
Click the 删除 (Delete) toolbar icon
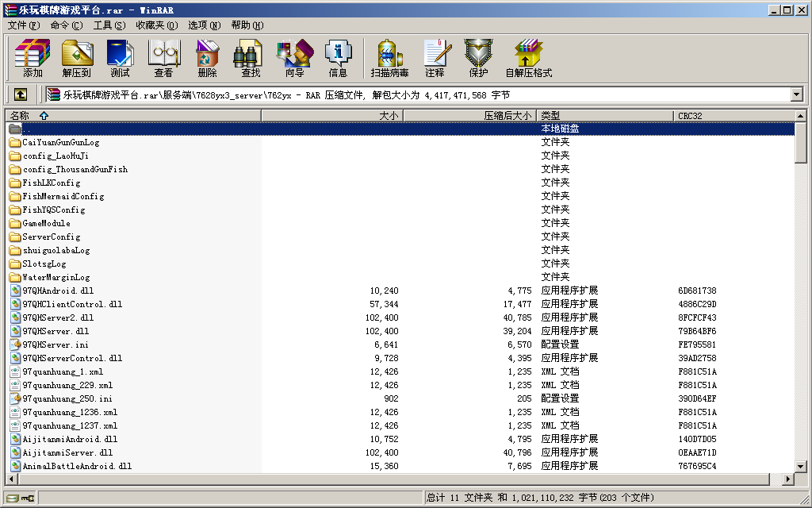[x=207, y=58]
